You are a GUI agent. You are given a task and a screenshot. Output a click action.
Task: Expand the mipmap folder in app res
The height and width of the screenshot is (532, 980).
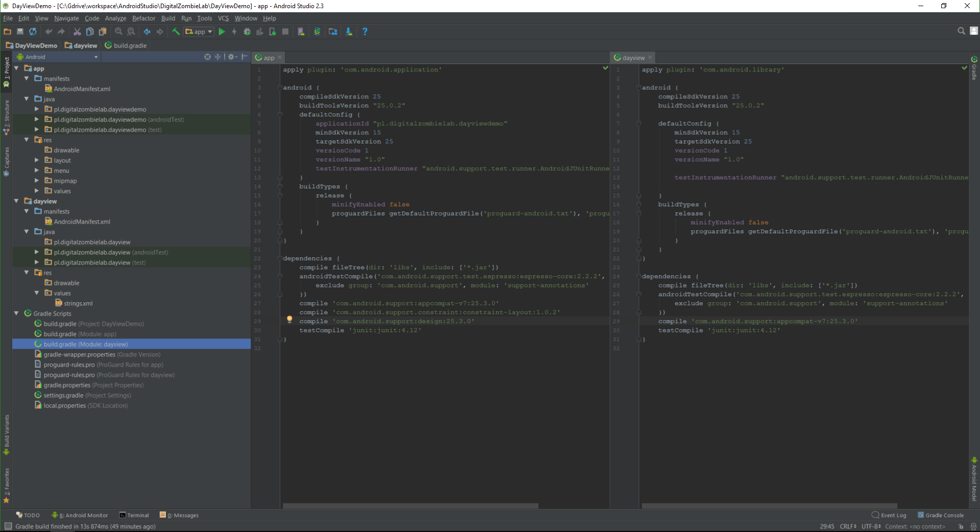click(37, 180)
